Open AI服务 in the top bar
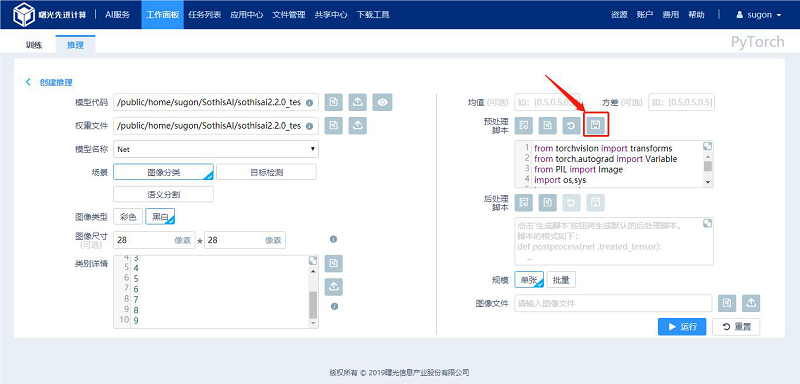This screenshot has width=800, height=384. 117,15
